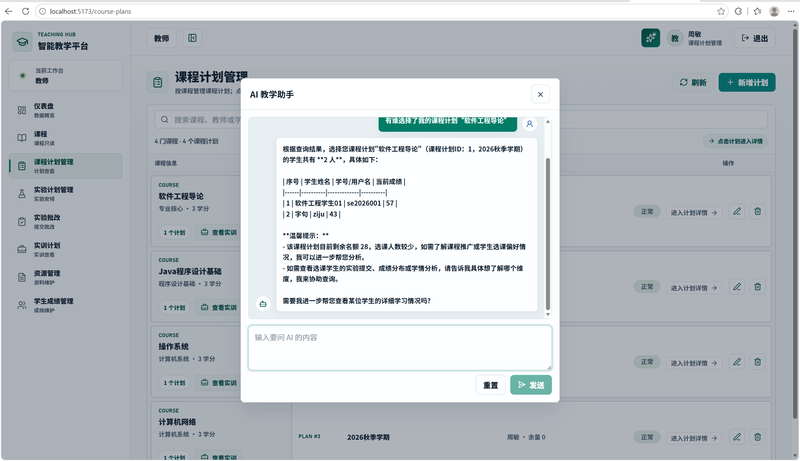
Task: Click the 计算机网络 course title
Action: pyautogui.click(x=177, y=422)
